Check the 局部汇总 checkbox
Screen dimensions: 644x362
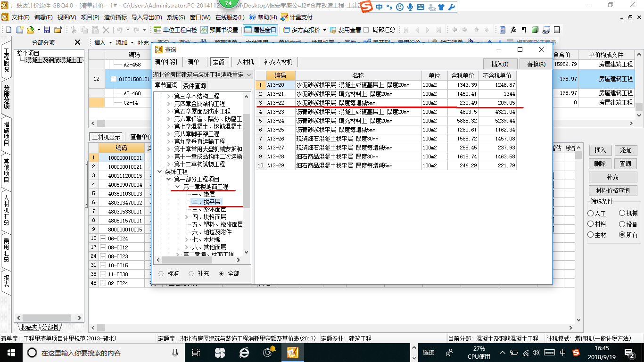tap(367, 30)
